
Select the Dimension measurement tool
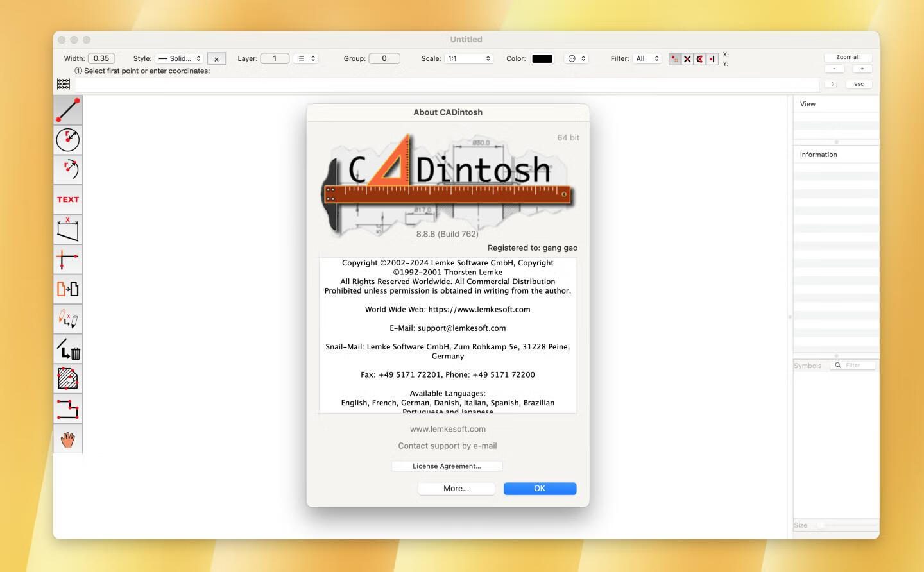(67, 230)
